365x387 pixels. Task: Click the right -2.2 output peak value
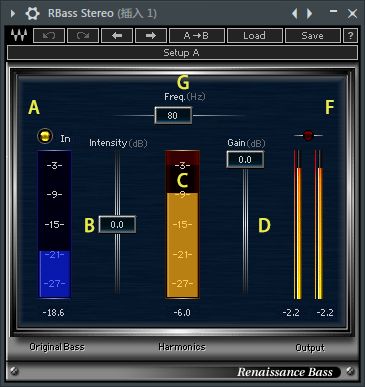pos(325,313)
